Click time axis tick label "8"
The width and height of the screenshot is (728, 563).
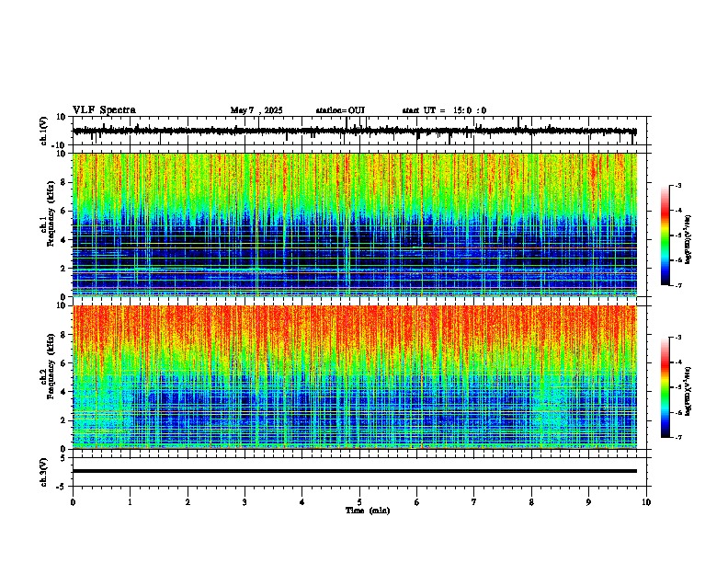point(531,502)
